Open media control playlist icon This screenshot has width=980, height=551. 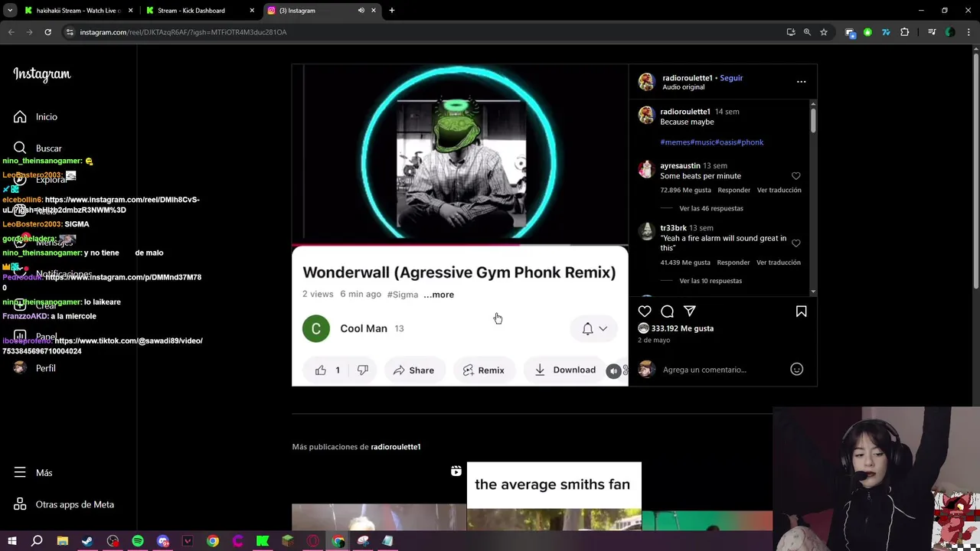pyautogui.click(x=932, y=32)
